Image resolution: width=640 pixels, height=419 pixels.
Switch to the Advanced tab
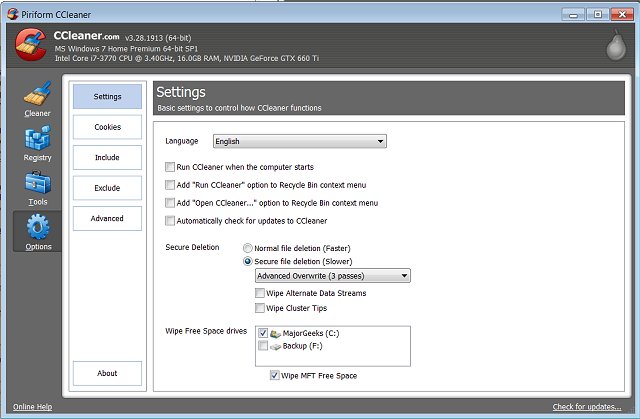point(107,218)
